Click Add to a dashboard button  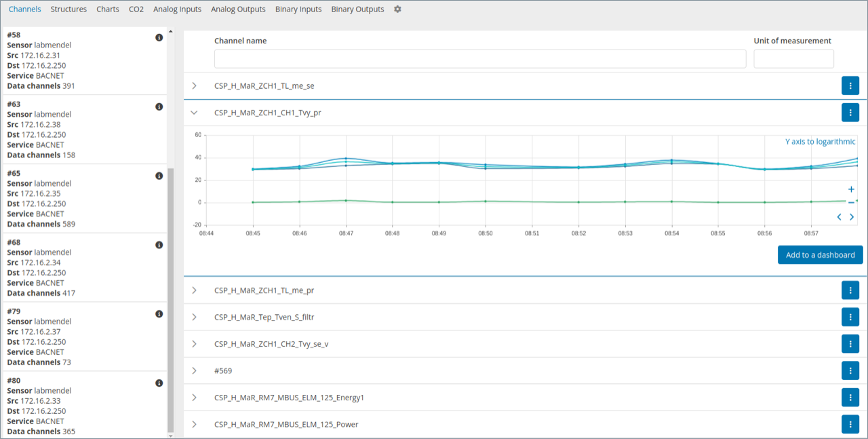[821, 255]
